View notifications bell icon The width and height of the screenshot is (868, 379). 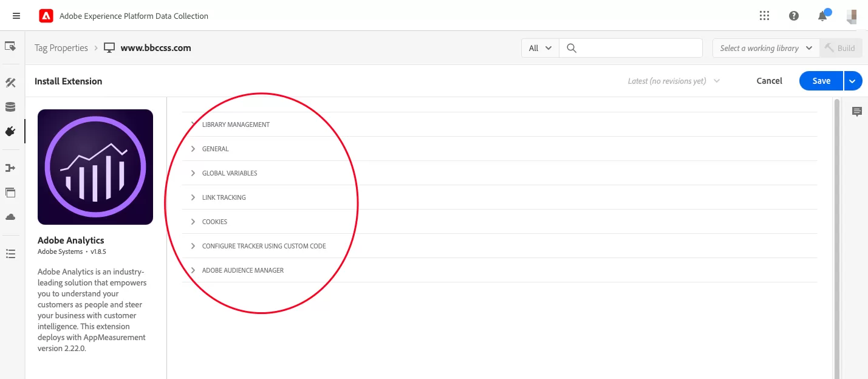click(x=823, y=16)
